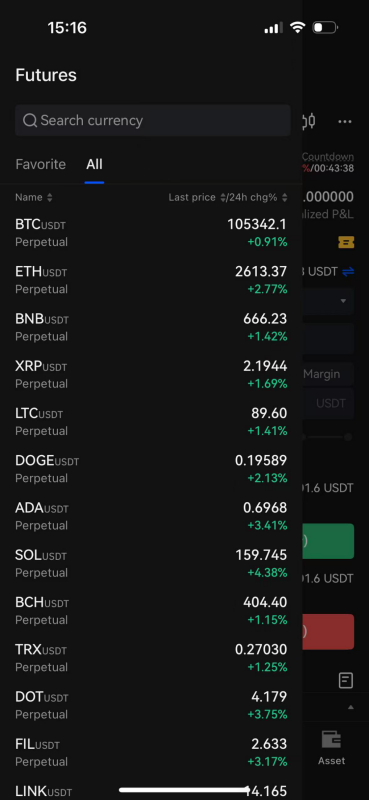370x801 pixels.
Task: Tap the red sell button
Action: (328, 631)
